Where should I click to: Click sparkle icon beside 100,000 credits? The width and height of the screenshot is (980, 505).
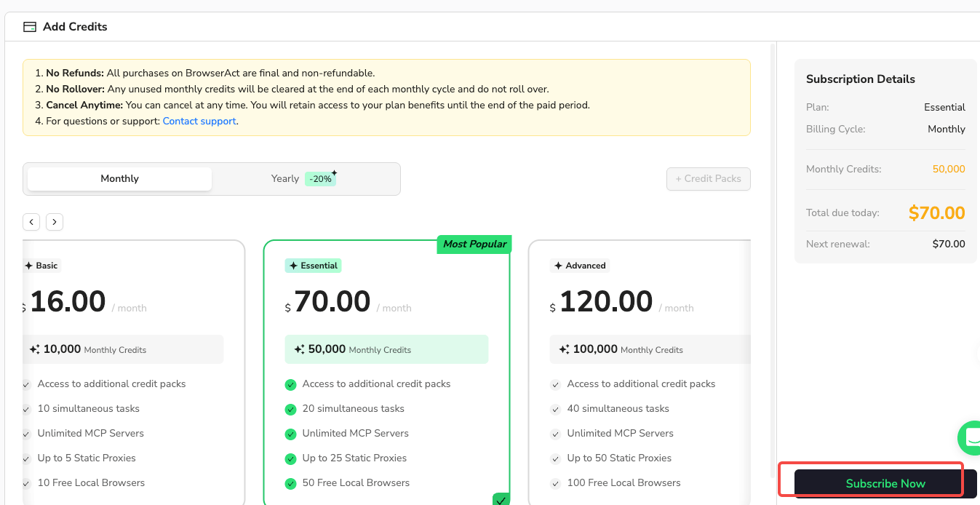[x=564, y=349]
